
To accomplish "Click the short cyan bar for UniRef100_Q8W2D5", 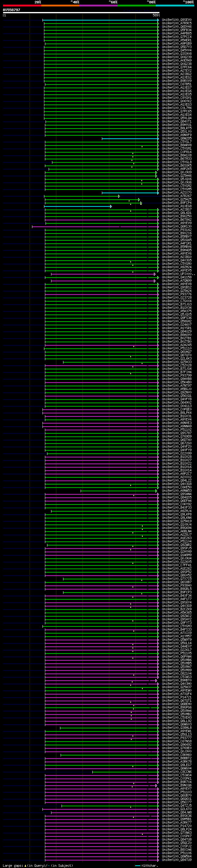I will [x=130, y=139].
